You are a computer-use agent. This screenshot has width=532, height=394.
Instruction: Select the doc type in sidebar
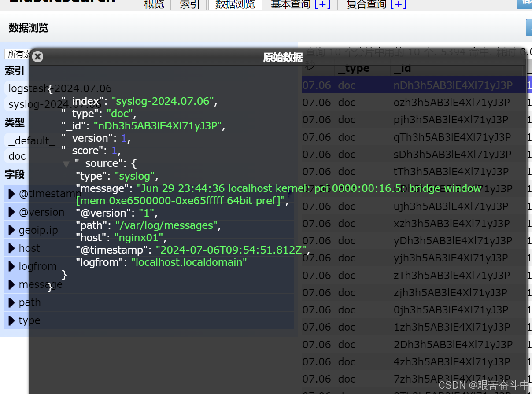pos(17,156)
